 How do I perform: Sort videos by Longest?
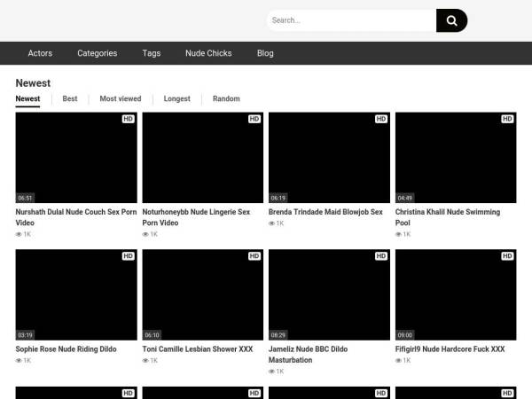pyautogui.click(x=176, y=99)
